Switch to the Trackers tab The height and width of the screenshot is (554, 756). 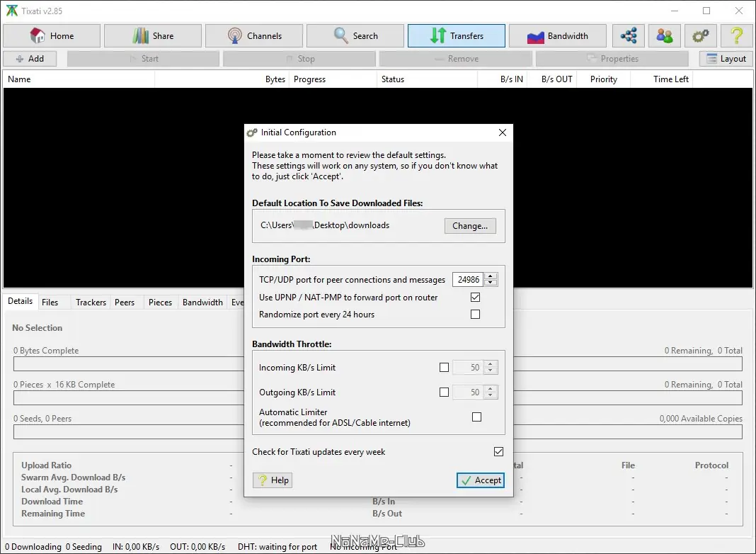tap(91, 302)
